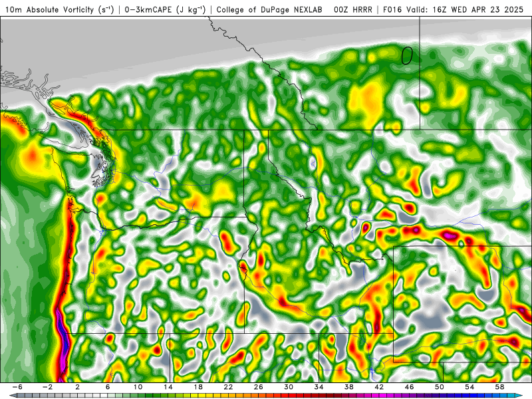
Task: Click the "54" color scale label
Action: 469,387
